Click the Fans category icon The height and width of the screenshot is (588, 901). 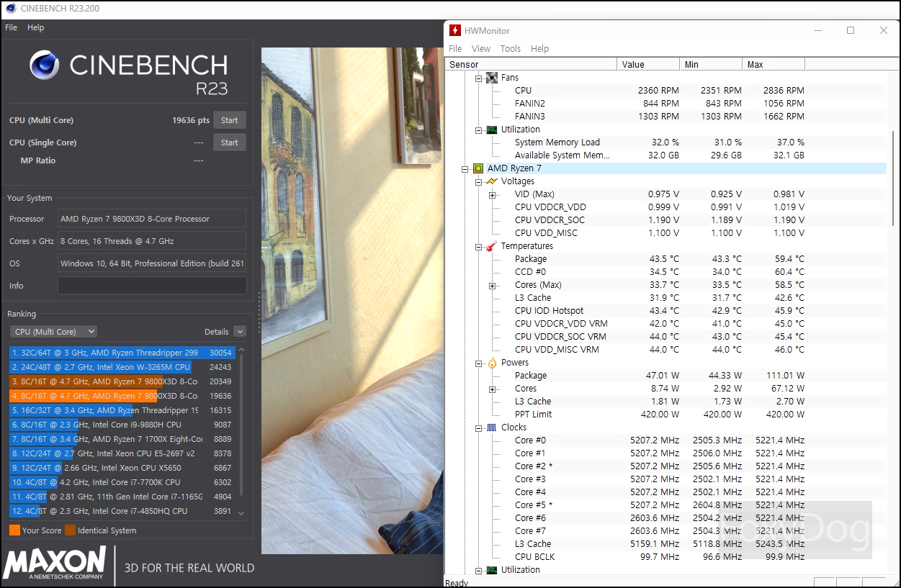pos(492,78)
